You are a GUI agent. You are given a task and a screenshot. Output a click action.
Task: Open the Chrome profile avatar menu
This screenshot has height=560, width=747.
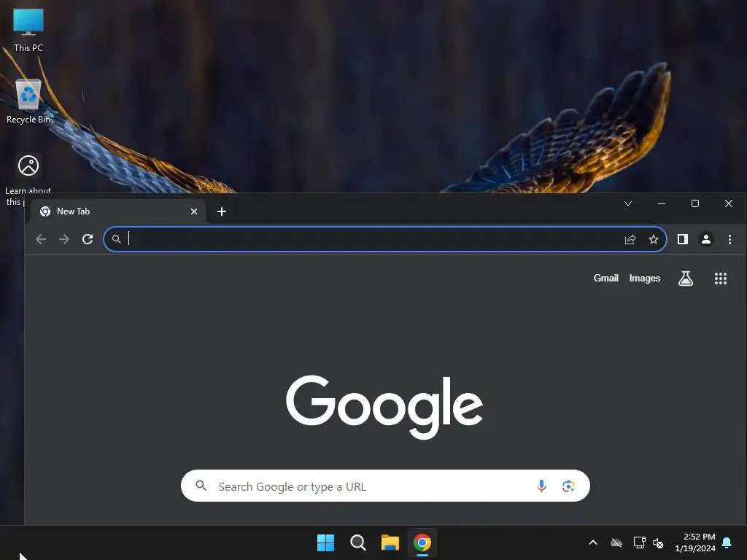[x=706, y=239]
